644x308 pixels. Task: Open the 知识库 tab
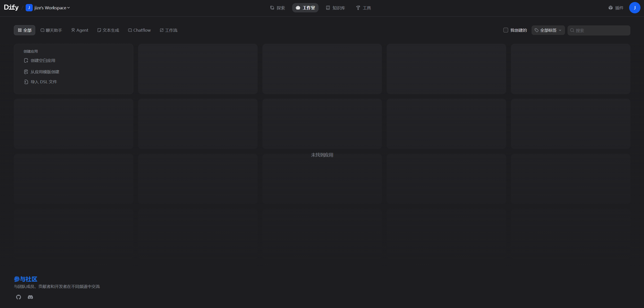(x=336, y=8)
